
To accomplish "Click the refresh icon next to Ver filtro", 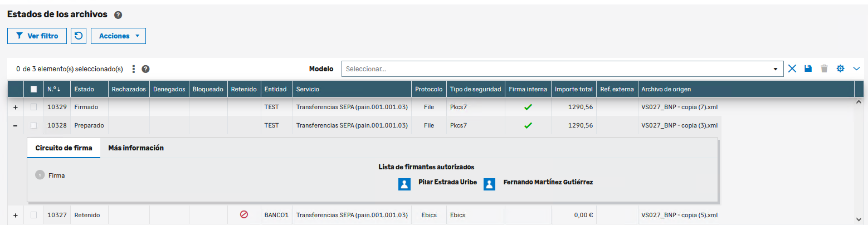I will point(79,36).
